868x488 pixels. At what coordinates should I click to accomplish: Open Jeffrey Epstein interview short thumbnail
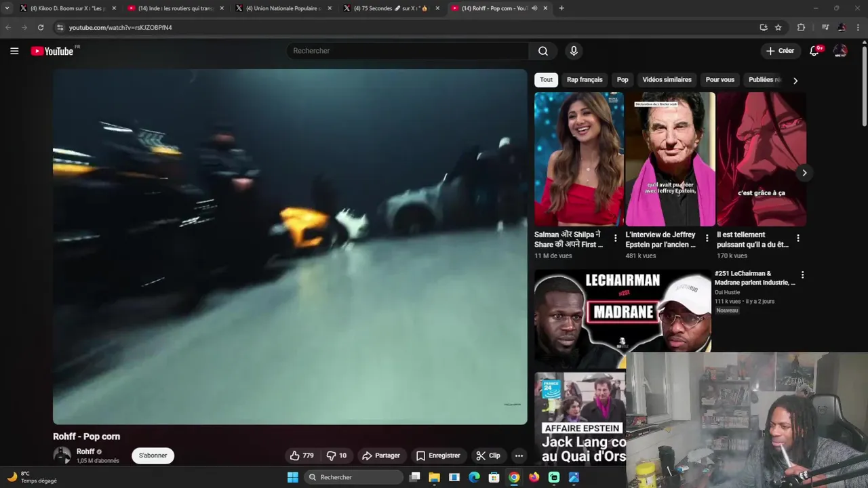[x=670, y=159]
